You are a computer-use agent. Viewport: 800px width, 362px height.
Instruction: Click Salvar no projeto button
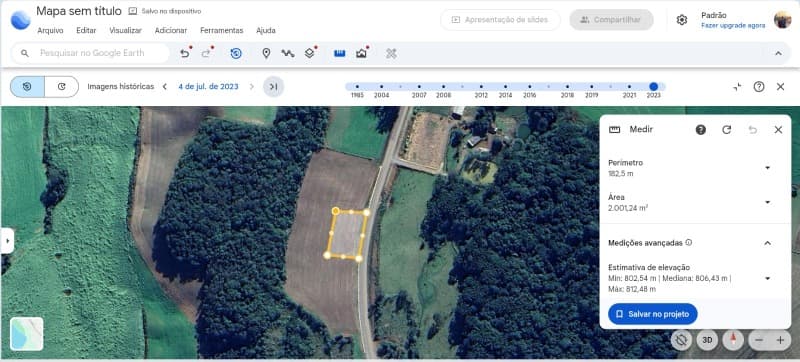tap(653, 314)
